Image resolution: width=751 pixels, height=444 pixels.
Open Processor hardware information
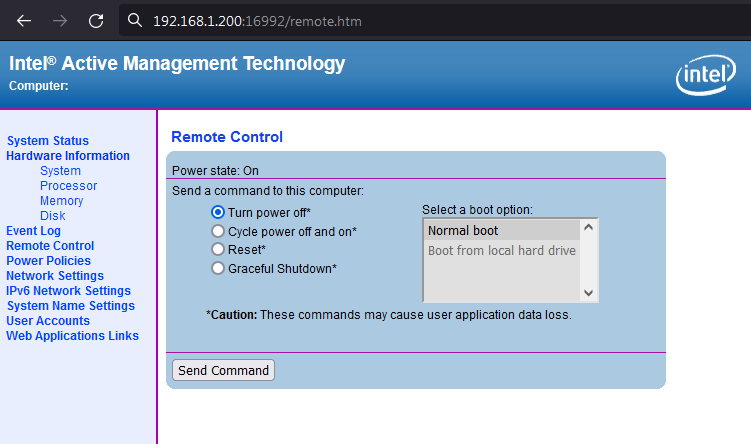tap(68, 186)
